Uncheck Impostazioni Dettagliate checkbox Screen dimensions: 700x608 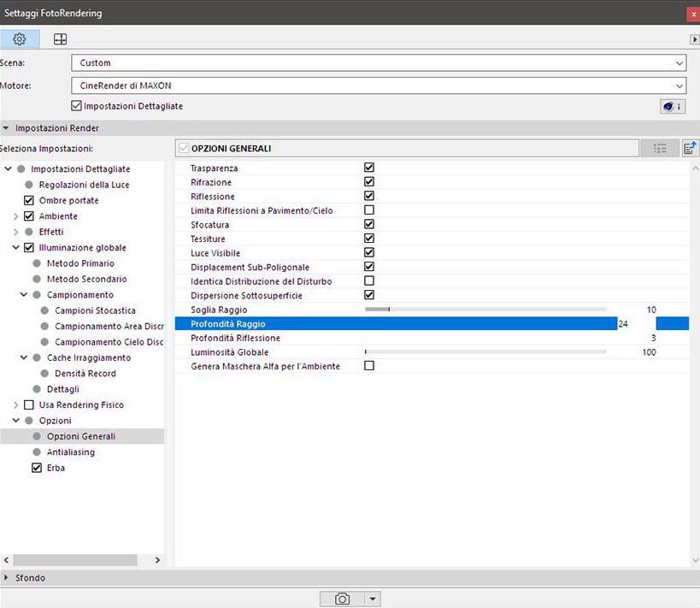(77, 106)
